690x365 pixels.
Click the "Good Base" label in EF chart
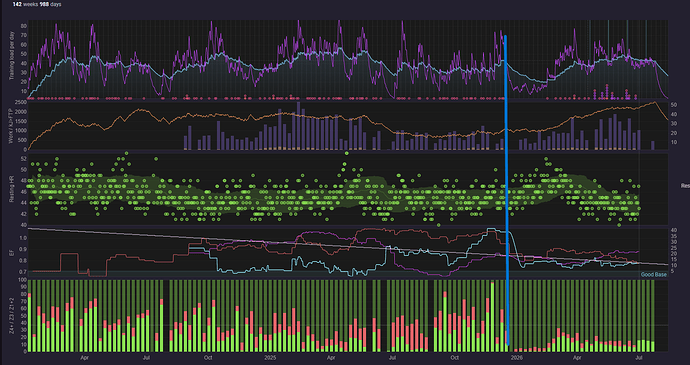[x=654, y=275]
